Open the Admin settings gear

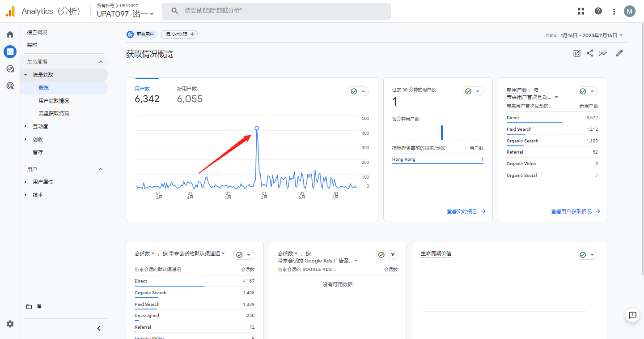click(10, 324)
